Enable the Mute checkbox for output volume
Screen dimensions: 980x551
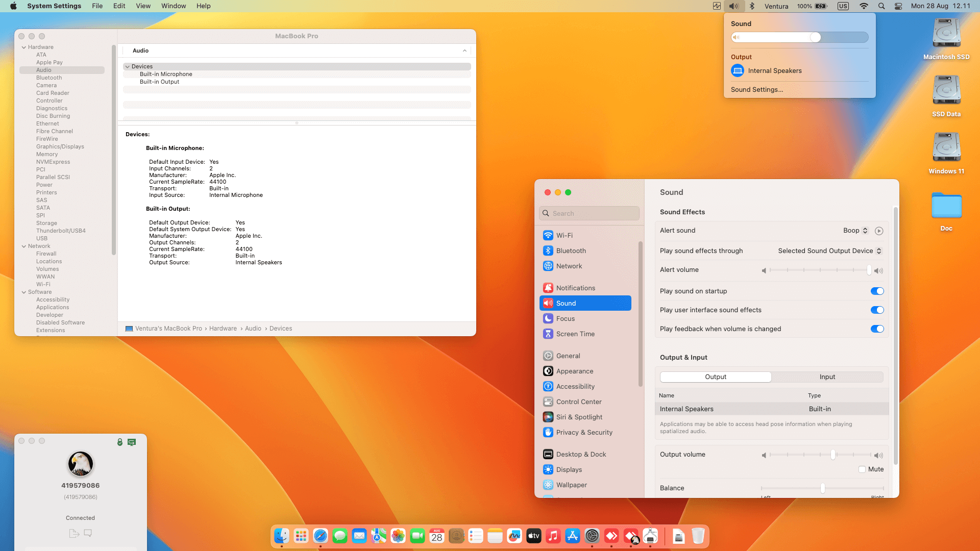862,469
